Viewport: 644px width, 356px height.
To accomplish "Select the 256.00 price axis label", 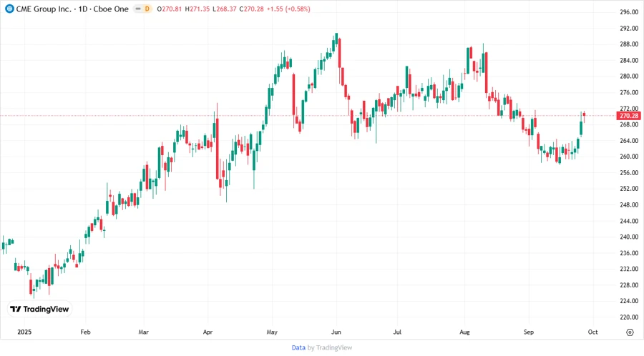I will coord(629,173).
